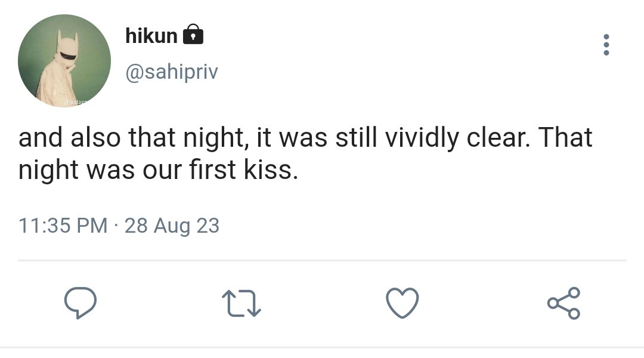The height and width of the screenshot is (358, 644).
Task: Click the word That ending the first line
Action: pos(565,137)
